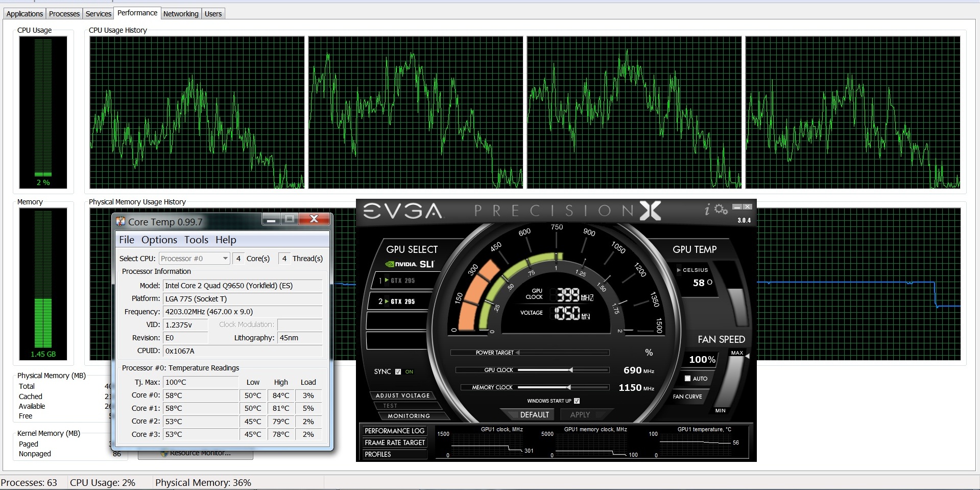Uncheck the Windows Start Up checkbox

tap(577, 401)
